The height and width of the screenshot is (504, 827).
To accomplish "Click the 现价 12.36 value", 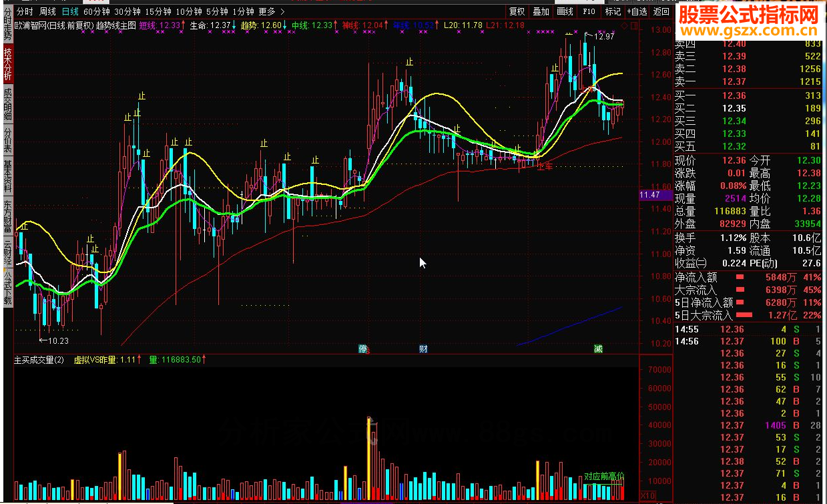I will 734,160.
